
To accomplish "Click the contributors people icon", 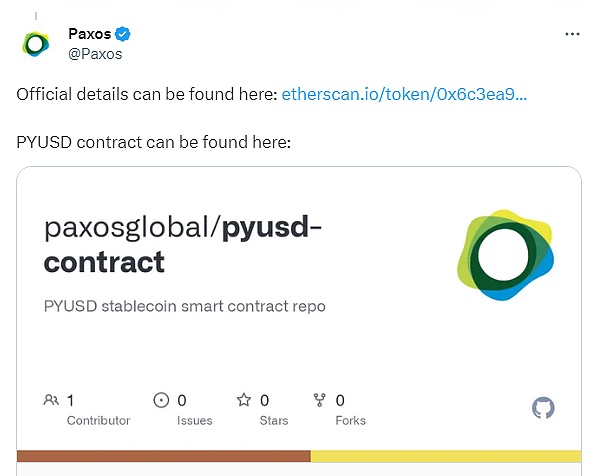I will click(x=51, y=400).
